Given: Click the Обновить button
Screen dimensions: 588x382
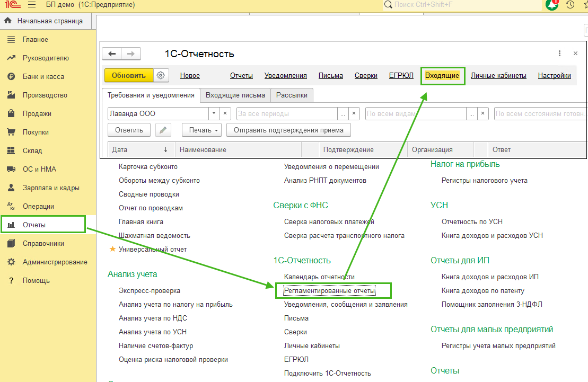Looking at the screenshot, I should 129,75.
